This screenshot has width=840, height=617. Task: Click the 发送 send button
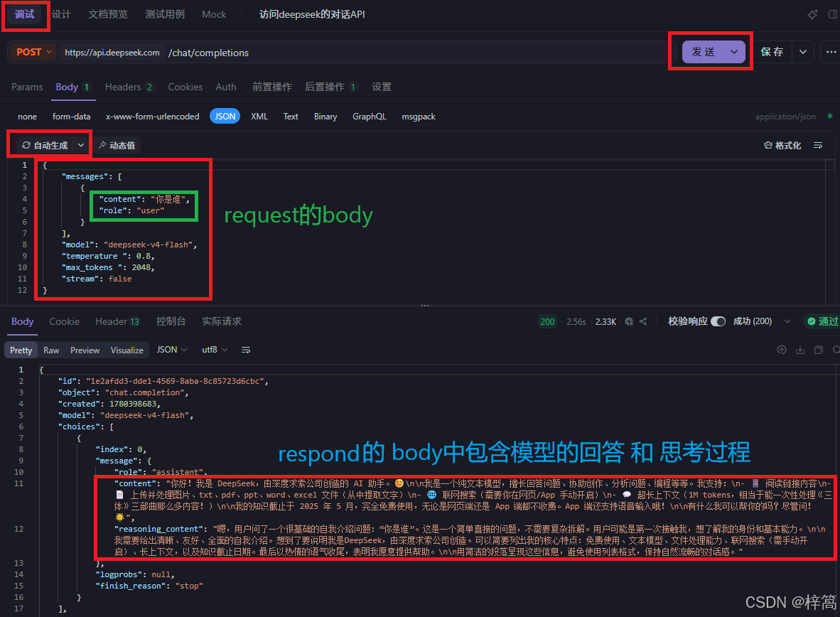(703, 52)
